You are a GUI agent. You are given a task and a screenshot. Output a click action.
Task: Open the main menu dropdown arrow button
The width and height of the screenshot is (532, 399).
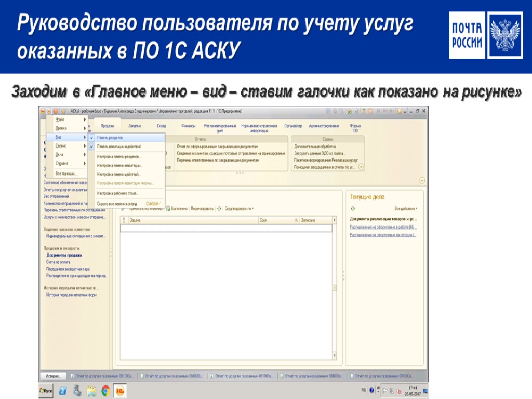pyautogui.click(x=49, y=111)
